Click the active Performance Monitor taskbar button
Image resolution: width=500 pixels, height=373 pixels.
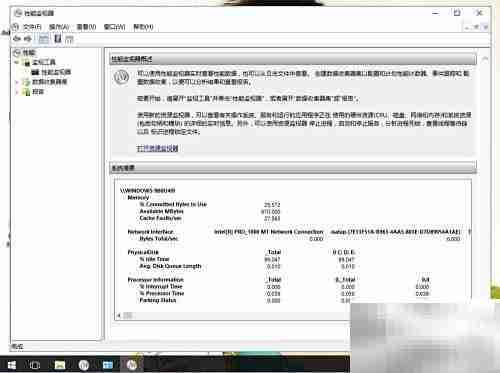coord(132,365)
